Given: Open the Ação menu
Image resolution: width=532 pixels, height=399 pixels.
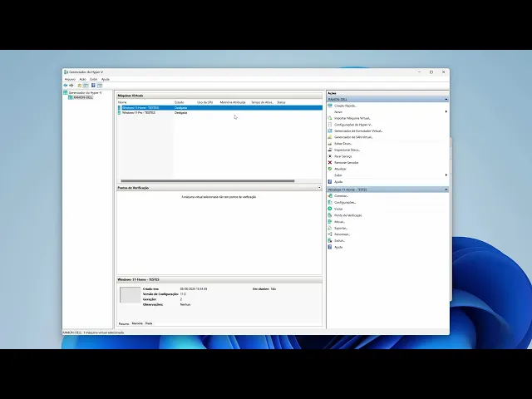Looking at the screenshot, I should click(x=82, y=79).
